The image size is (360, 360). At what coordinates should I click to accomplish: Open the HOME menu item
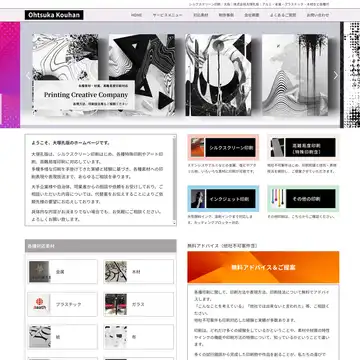point(136,15)
